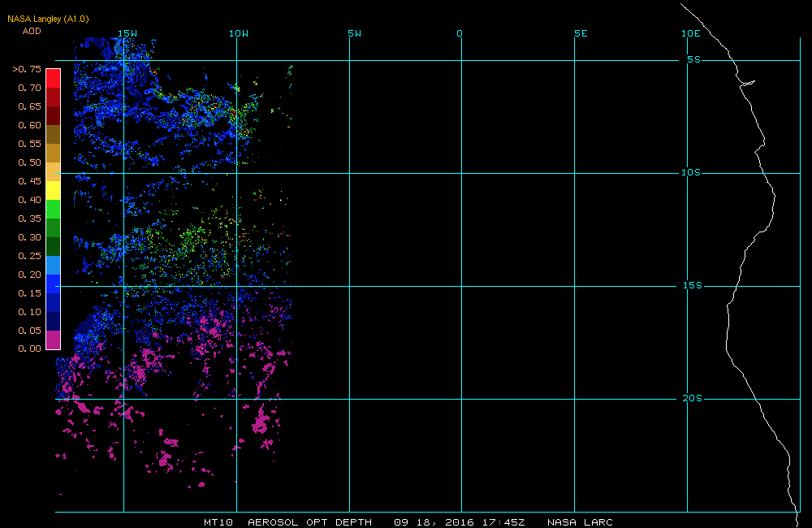Click the 'AOD' legend heading
The image size is (812, 528).
tap(32, 31)
